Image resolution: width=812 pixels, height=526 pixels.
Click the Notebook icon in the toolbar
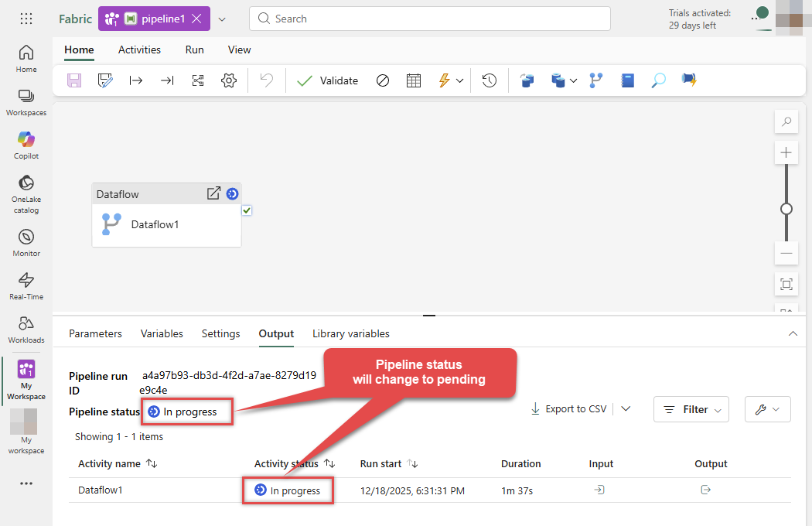point(627,80)
